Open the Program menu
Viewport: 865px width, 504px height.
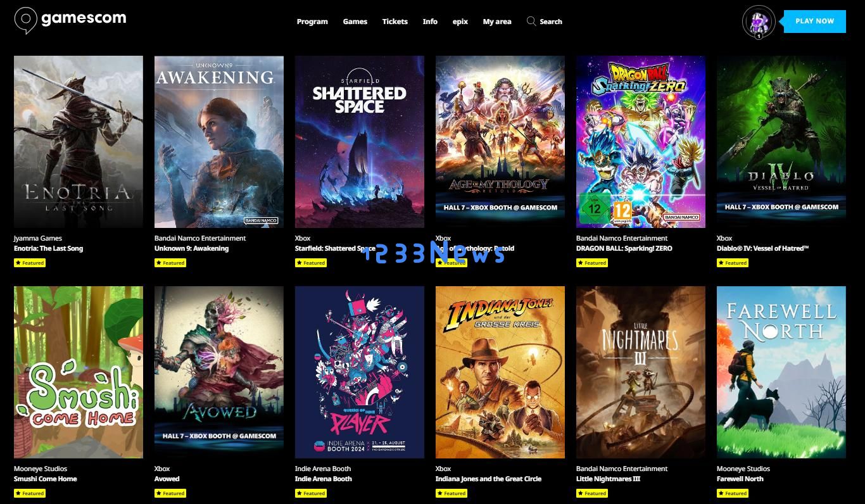pos(312,22)
